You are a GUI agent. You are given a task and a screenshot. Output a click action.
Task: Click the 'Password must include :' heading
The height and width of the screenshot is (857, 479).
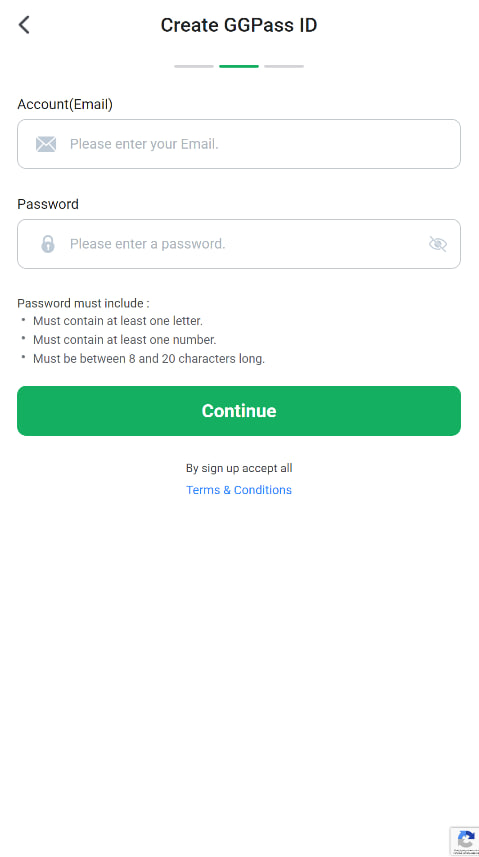click(x=83, y=303)
